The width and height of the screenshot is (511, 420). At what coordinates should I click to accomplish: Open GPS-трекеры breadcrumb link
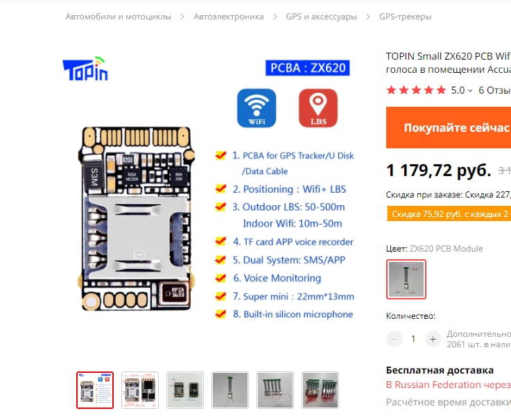pyautogui.click(x=405, y=17)
